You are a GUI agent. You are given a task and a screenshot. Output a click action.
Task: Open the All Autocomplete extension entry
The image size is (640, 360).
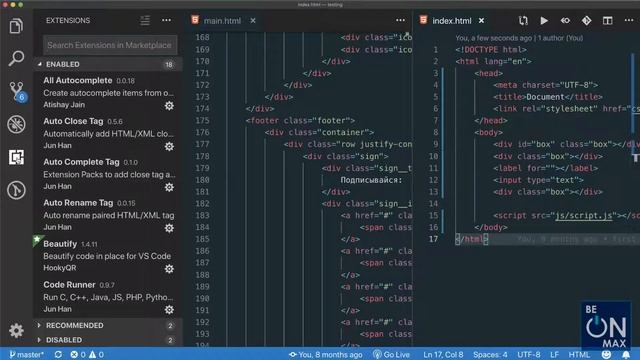[x=108, y=92]
